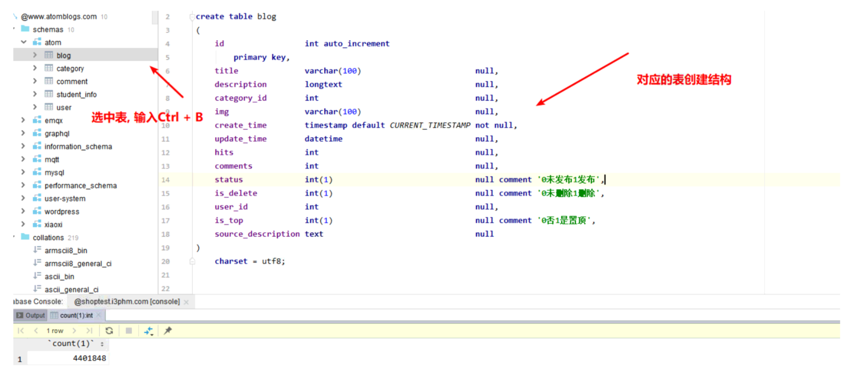Click the stop execution square icon
The width and height of the screenshot is (868, 385).
tap(128, 330)
